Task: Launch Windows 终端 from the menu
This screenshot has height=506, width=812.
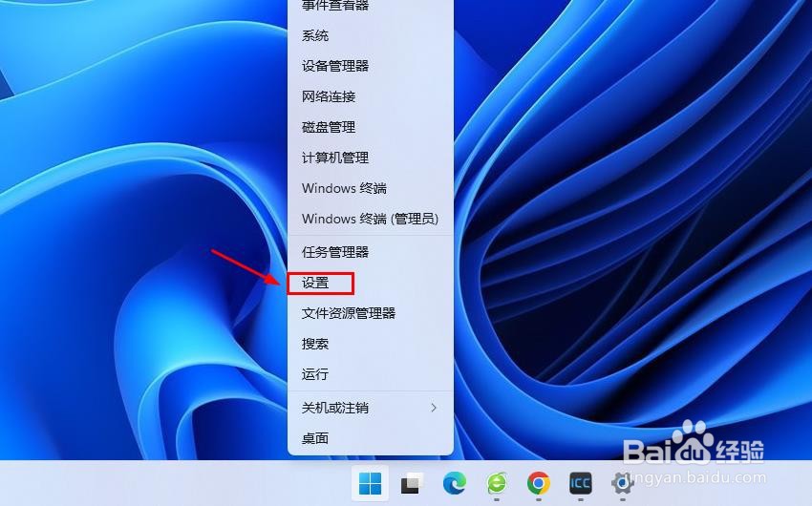Action: 371,188
